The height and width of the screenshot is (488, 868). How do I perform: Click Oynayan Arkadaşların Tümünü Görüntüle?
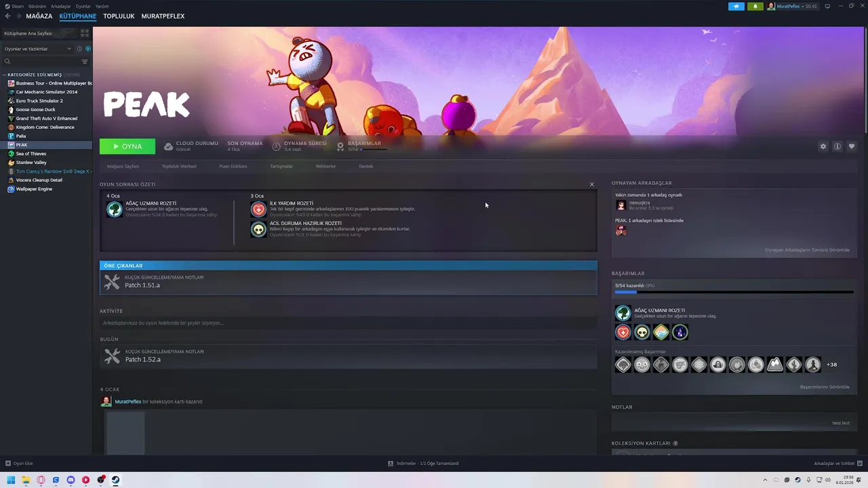coord(807,250)
